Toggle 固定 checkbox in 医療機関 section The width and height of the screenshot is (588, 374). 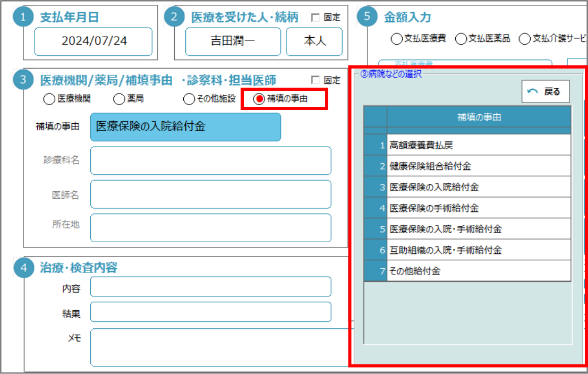[x=316, y=80]
